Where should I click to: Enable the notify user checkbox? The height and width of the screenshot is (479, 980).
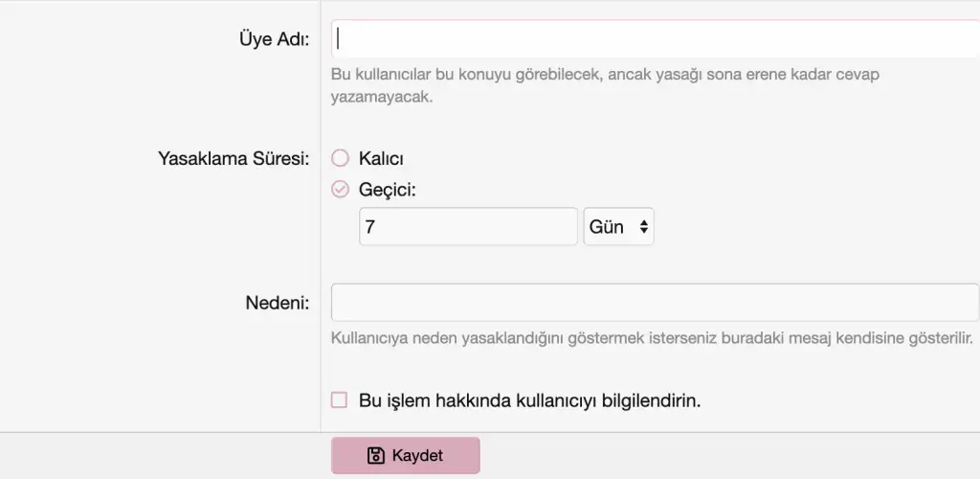(x=339, y=400)
